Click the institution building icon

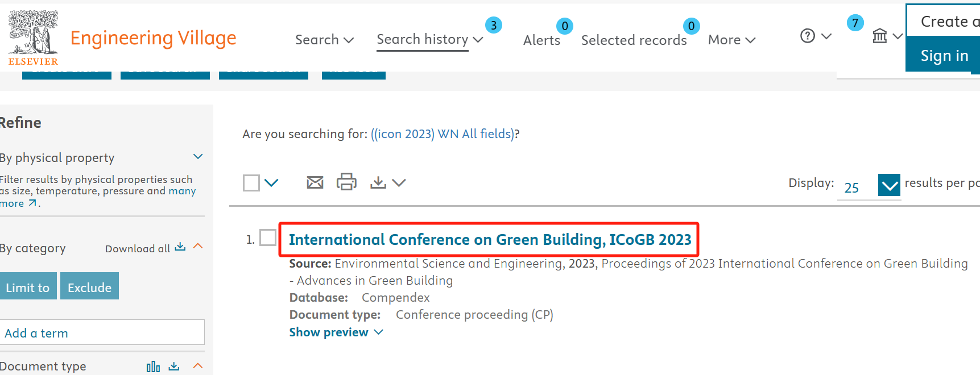coord(880,36)
